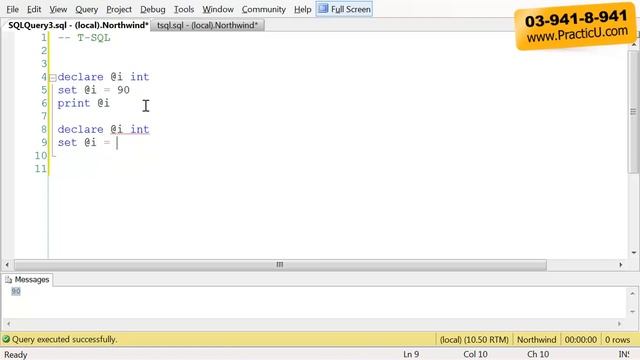Click editor vertical scrollbar down arrow
Screen dimensions: 640x360
pos(633,253)
